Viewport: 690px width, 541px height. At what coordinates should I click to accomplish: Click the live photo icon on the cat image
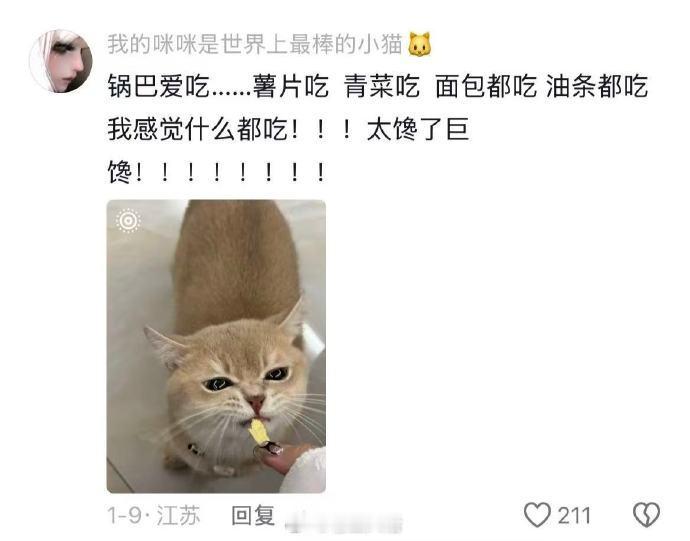click(128, 220)
